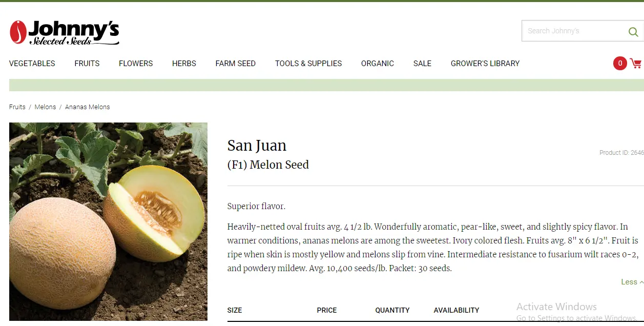Open the Fruits menu

tap(87, 64)
